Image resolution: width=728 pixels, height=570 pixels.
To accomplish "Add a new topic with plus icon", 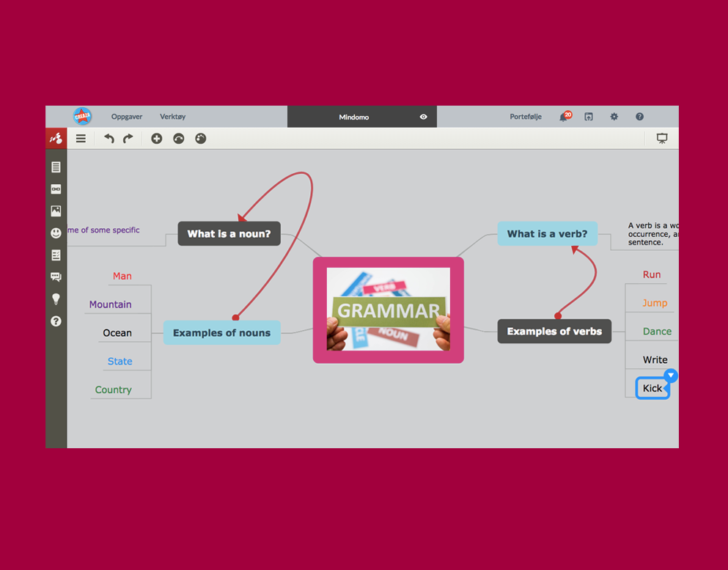I will tap(156, 139).
